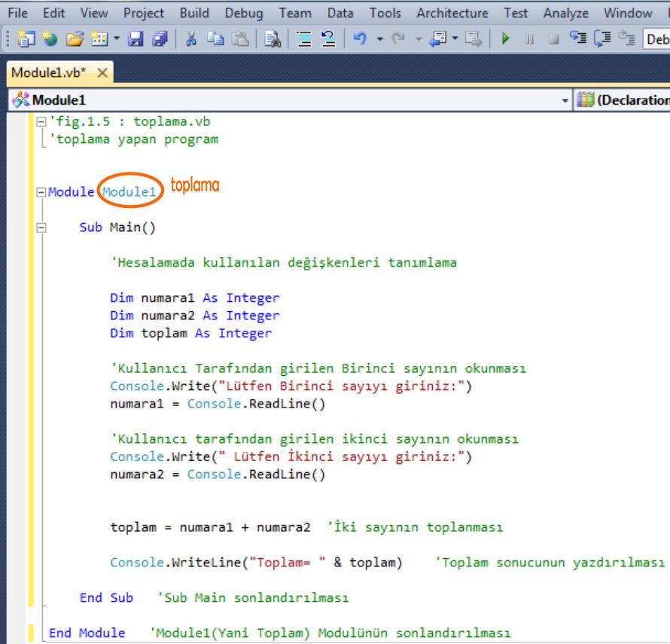The height and width of the screenshot is (644, 670).
Task: Open the Navigate Backward dropdown arrow
Action: click(455, 39)
